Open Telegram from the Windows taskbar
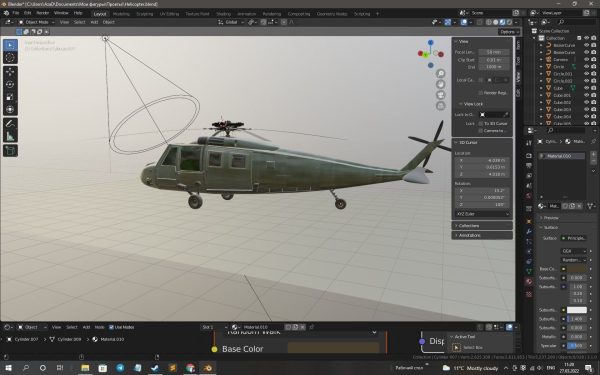Screen dimensions: 600x375 (120, 368)
